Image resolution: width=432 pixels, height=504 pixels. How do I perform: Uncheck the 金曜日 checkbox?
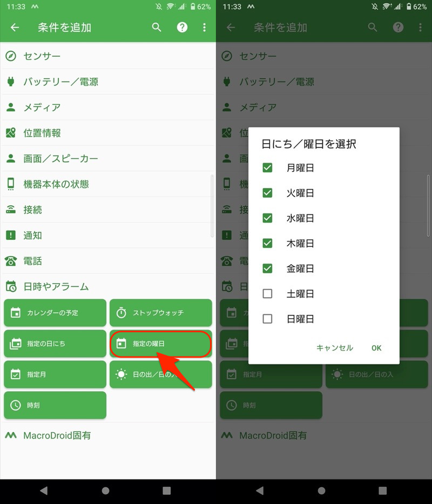267,268
